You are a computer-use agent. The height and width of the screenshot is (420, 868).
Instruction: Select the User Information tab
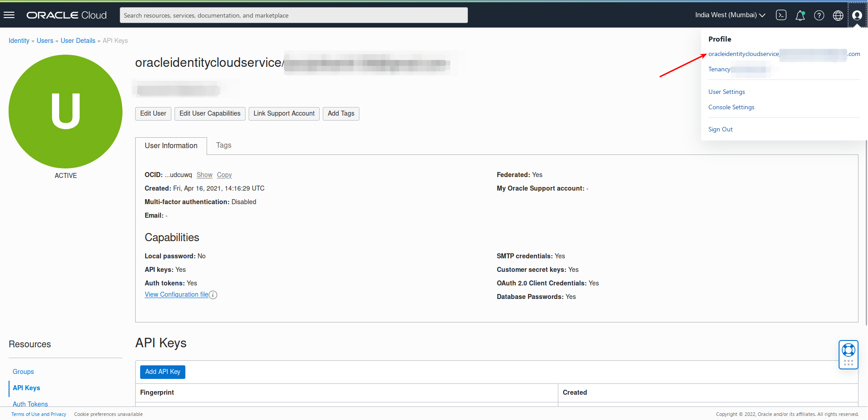[171, 146]
